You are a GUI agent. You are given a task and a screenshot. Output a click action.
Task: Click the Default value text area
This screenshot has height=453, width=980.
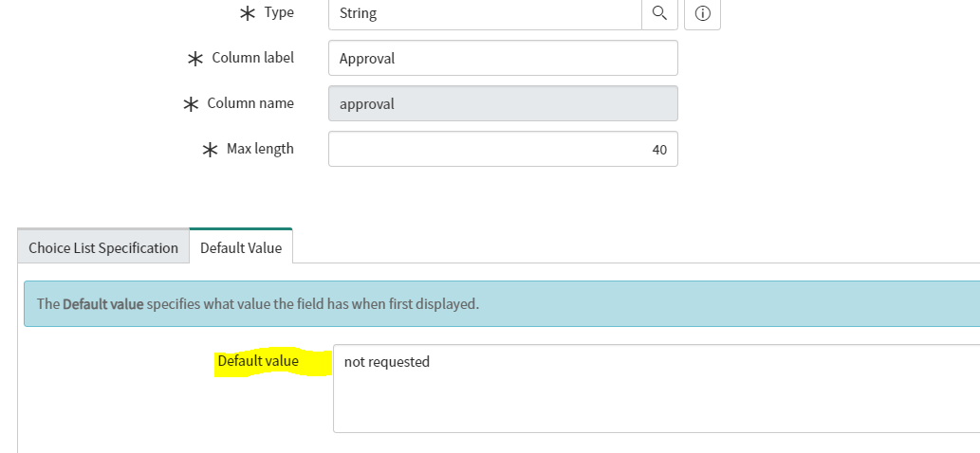pos(655,389)
